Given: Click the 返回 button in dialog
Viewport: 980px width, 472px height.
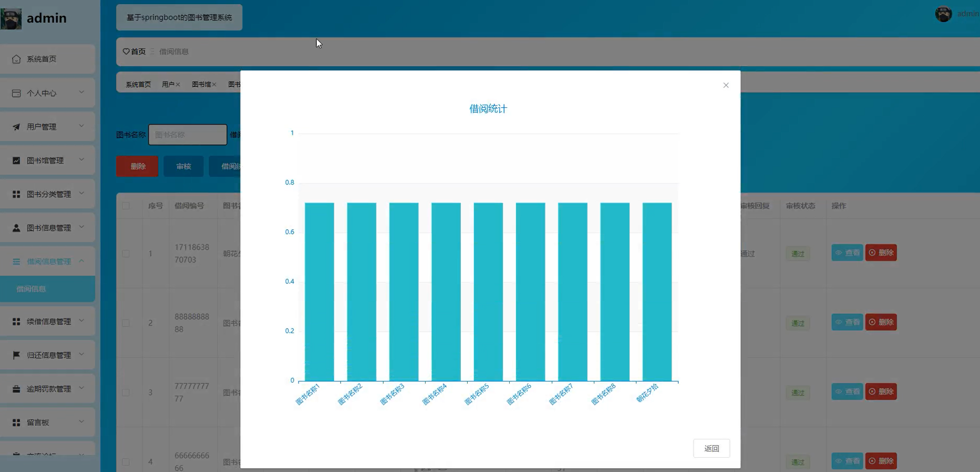Looking at the screenshot, I should [x=711, y=448].
